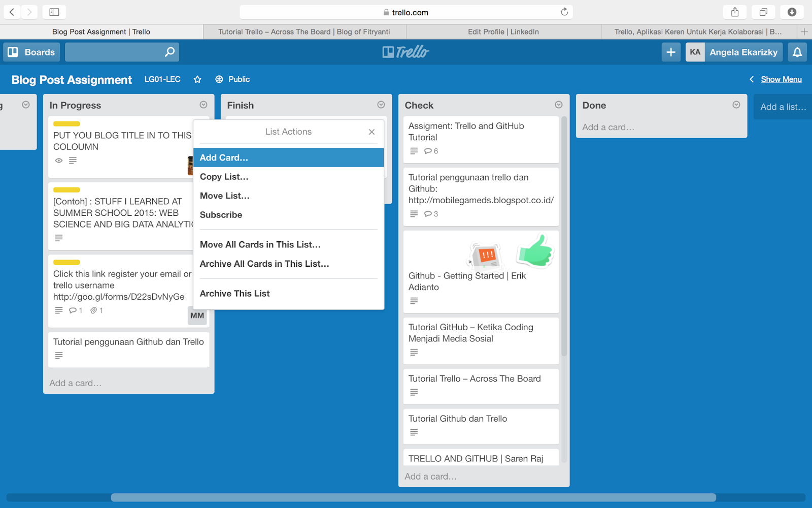
Task: Open the LG01-LEC team link
Action: tap(162, 79)
